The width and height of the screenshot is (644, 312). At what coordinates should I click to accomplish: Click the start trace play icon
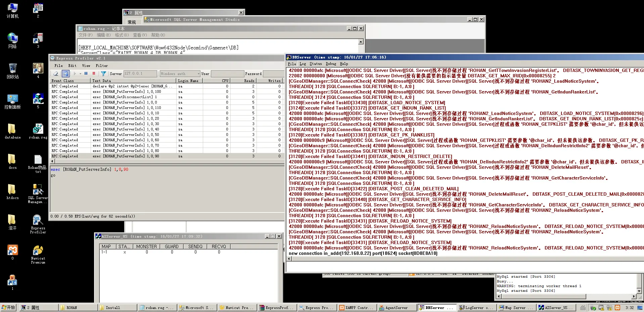(75, 73)
